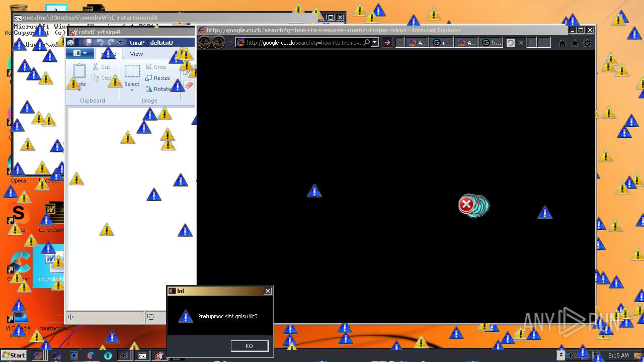Go back in Internet Explorer
Image resolution: width=644 pixels, height=362 pixels.
click(x=204, y=43)
